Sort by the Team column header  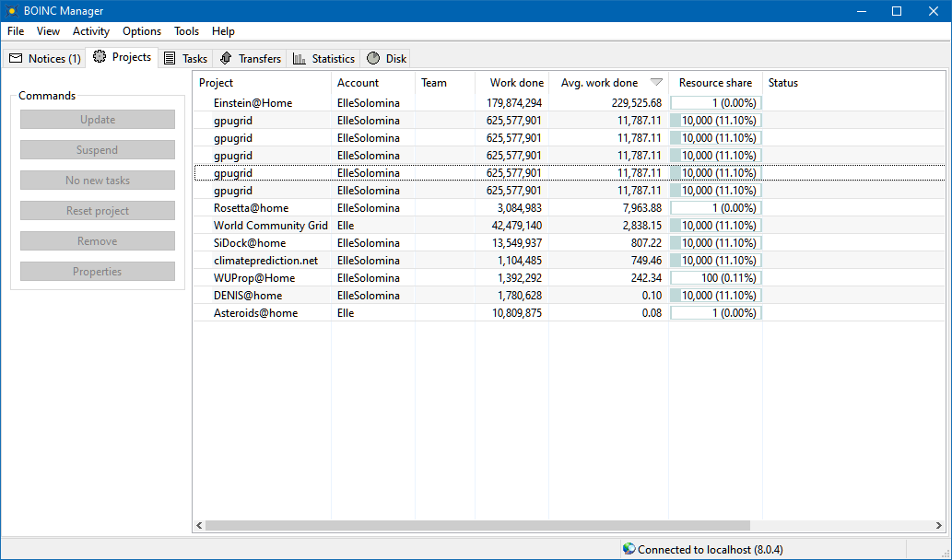[445, 83]
